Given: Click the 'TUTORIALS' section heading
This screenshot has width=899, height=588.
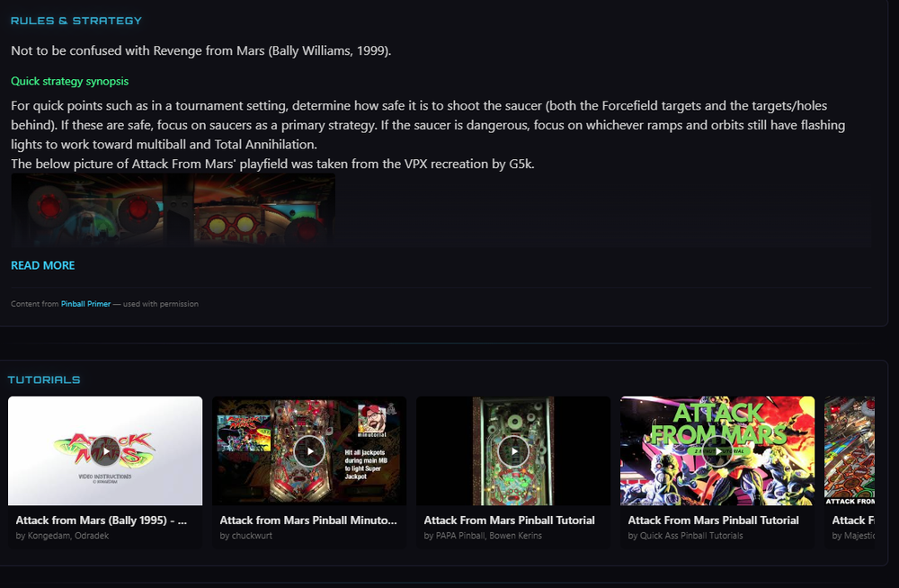Looking at the screenshot, I should [44, 379].
